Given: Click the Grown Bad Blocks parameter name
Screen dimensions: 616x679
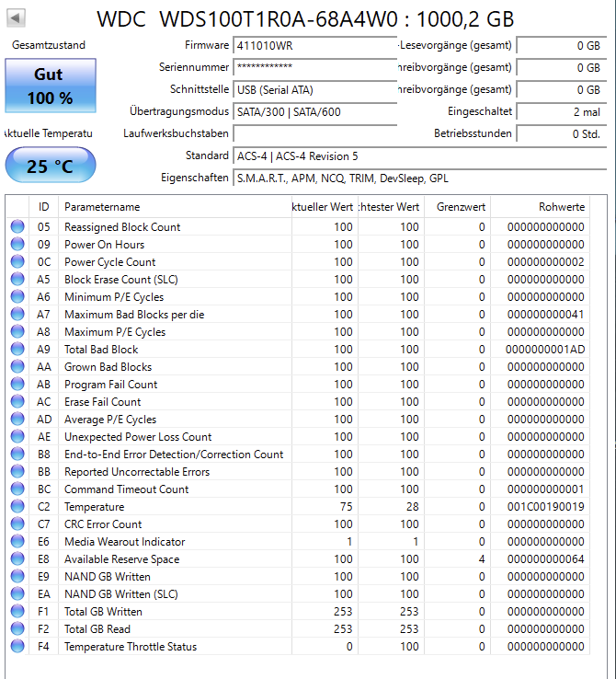Looking at the screenshot, I should 108,367.
